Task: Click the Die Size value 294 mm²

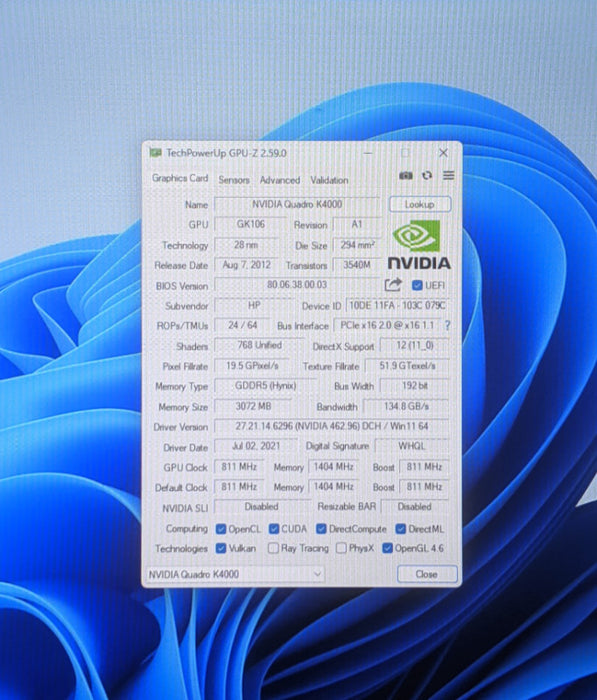Action: 357,245
